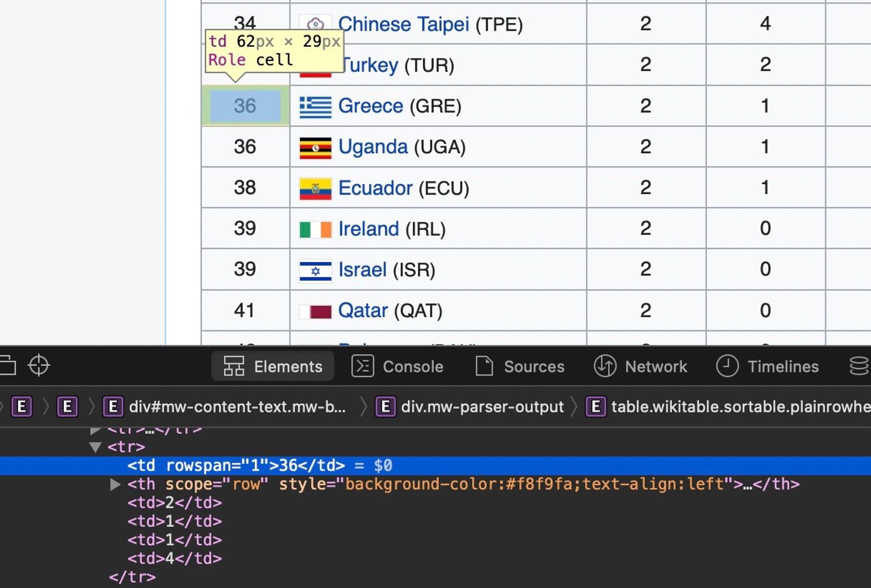Collapse the expanded tr element

pos(95,447)
